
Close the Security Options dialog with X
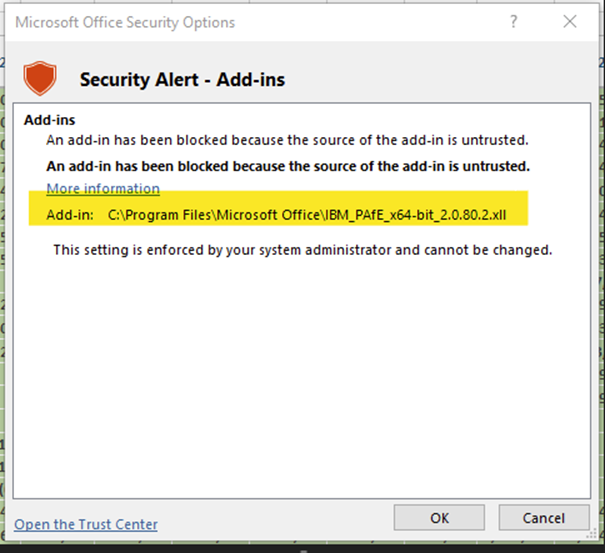570,22
